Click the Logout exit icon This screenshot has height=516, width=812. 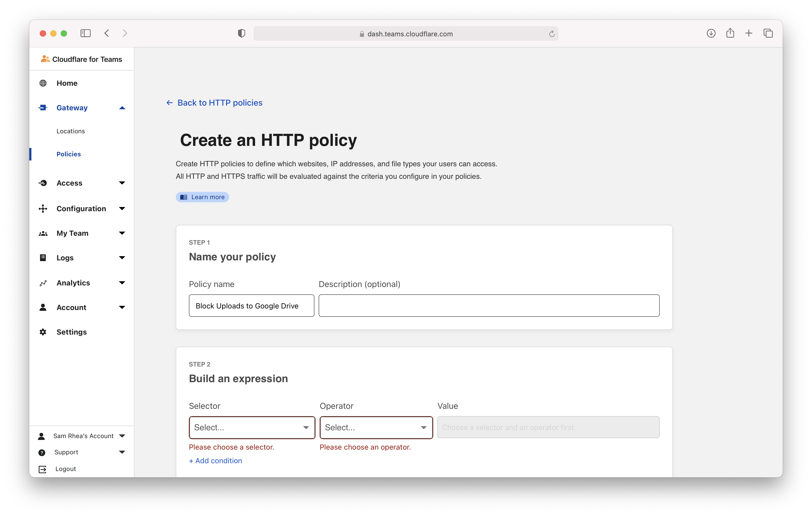click(x=42, y=469)
